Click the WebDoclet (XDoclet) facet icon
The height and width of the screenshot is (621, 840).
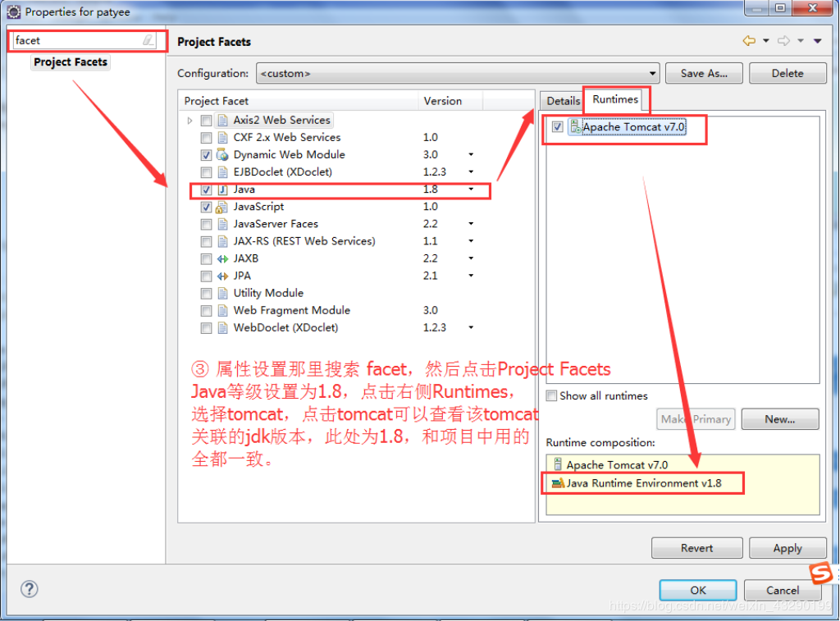click(223, 328)
